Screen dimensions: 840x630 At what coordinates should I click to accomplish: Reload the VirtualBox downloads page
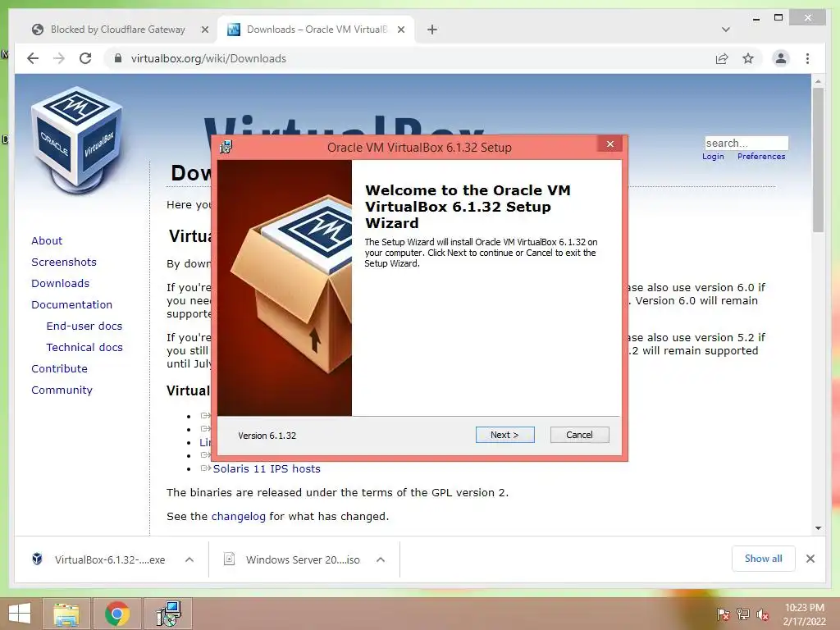(85, 58)
